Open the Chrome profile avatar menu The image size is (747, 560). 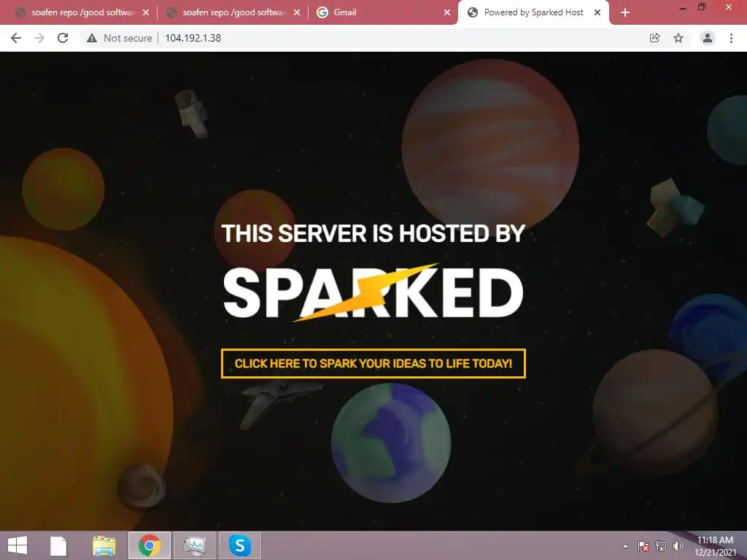point(708,38)
